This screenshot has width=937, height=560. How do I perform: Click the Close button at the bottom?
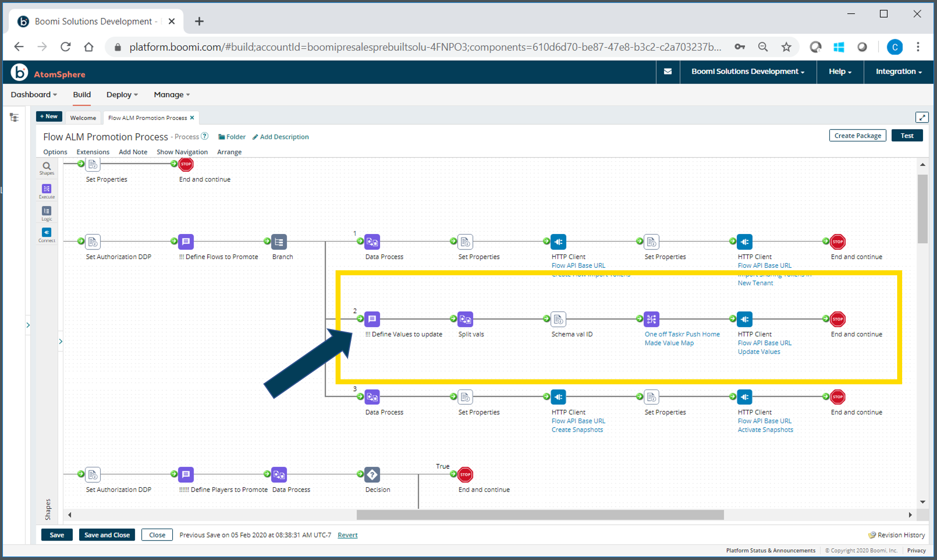157,535
